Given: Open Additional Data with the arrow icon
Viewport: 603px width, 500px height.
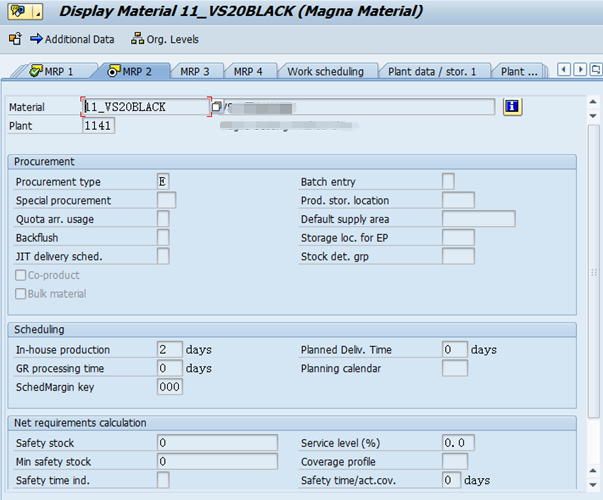Looking at the screenshot, I should tap(37, 39).
